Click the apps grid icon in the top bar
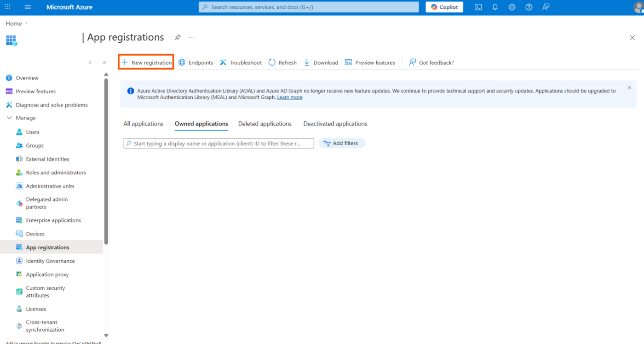Image resolution: width=644 pixels, height=344 pixels. tap(7, 7)
